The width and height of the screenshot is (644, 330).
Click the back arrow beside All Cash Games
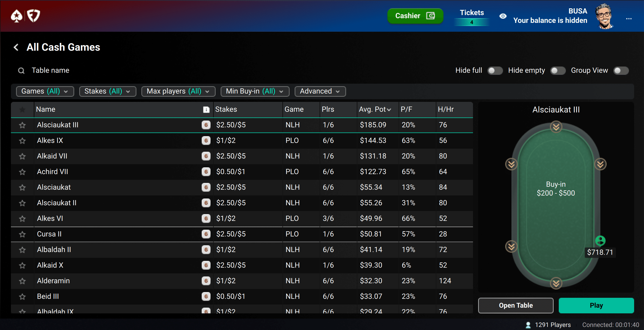(16, 47)
